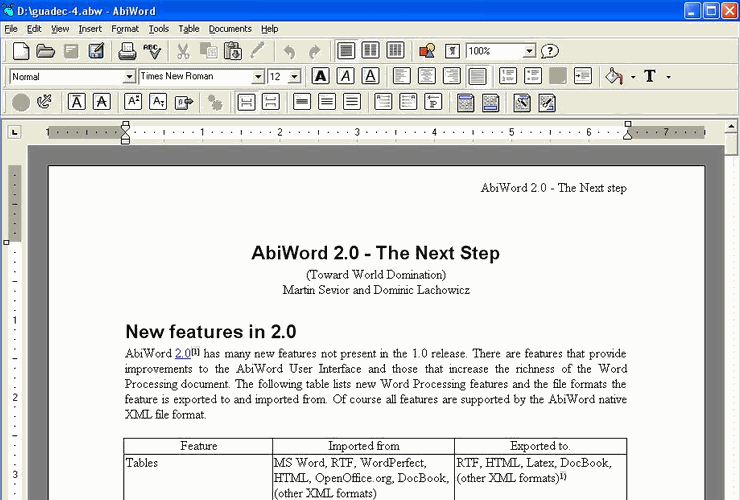Click the font size 12 field
The height and width of the screenshot is (500, 740).
click(278, 76)
